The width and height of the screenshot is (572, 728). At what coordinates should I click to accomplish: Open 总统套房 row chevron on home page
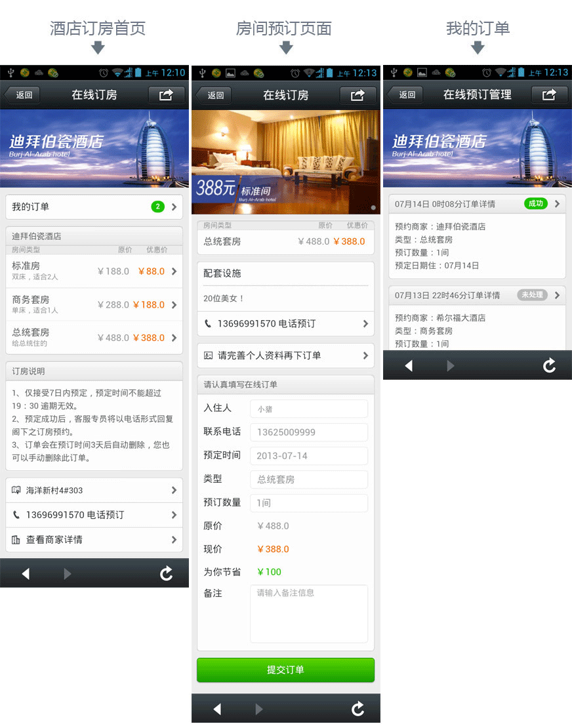coord(174,338)
